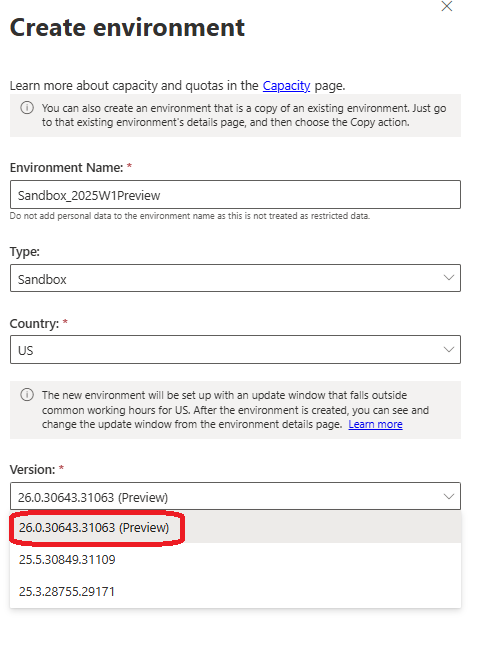
Task: Click the Create environment heading
Action: 127,28
